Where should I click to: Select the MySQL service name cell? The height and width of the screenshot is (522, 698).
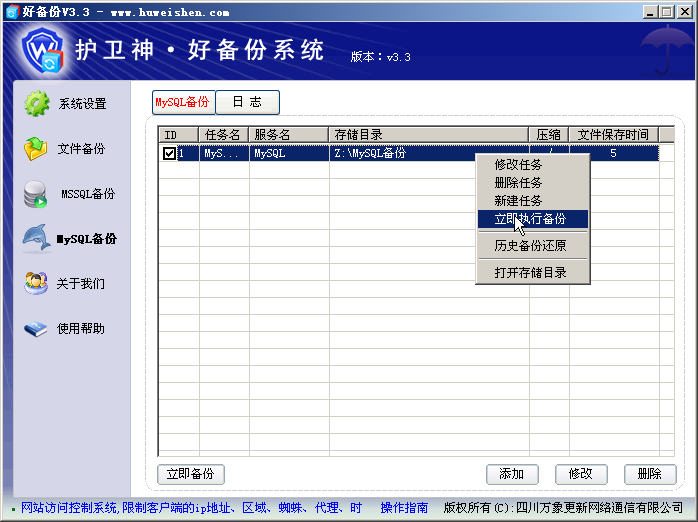289,154
